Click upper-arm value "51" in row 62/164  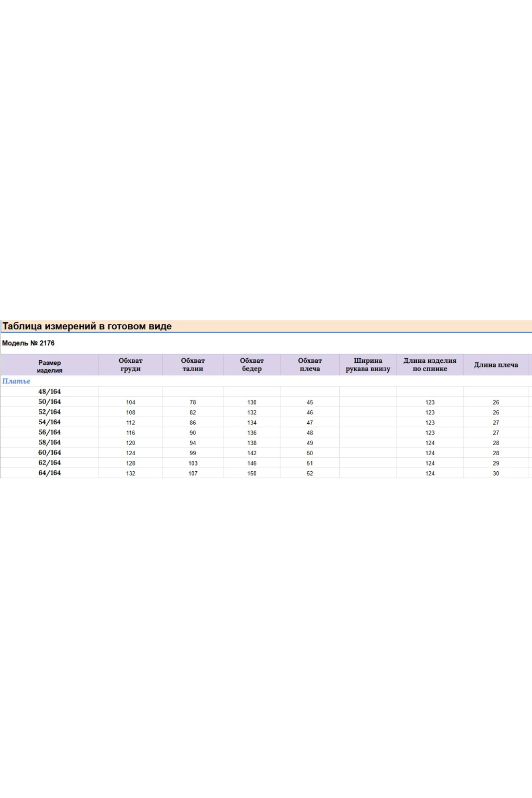pyautogui.click(x=310, y=464)
